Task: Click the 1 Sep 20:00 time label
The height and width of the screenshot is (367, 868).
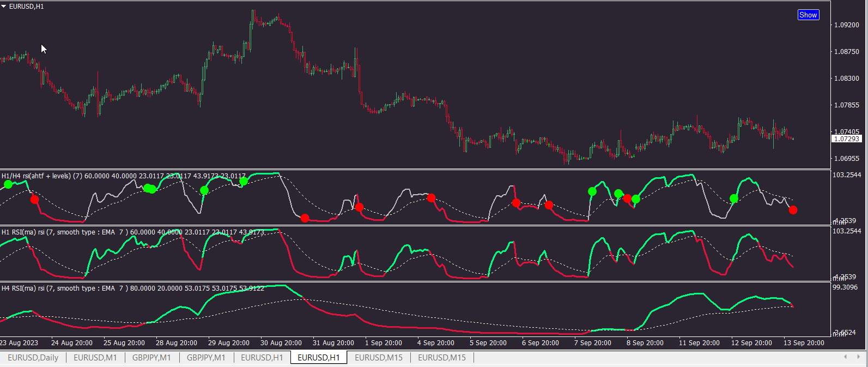Action: tap(384, 343)
